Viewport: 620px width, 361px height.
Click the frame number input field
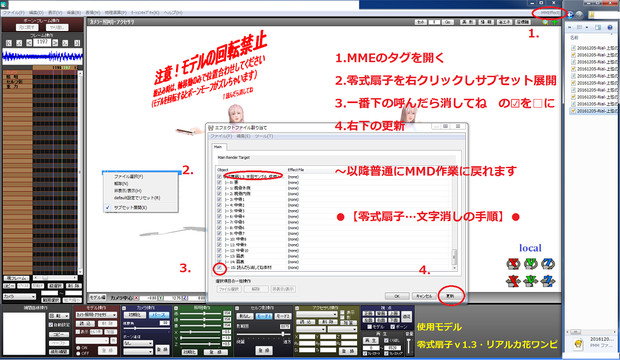(42, 42)
